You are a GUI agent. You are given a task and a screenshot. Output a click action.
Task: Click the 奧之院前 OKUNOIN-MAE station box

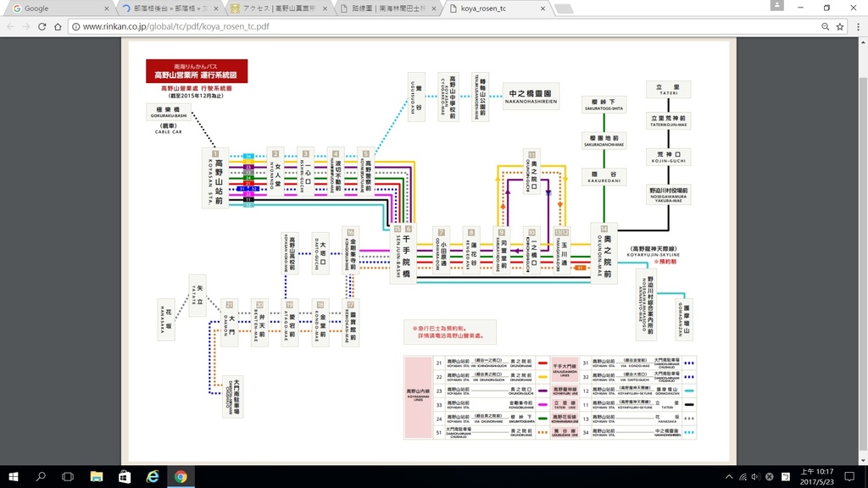pyautogui.click(x=604, y=254)
